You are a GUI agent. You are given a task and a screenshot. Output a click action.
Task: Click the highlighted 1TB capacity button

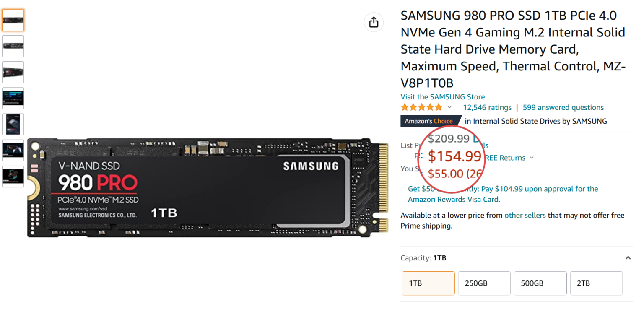[x=428, y=283]
